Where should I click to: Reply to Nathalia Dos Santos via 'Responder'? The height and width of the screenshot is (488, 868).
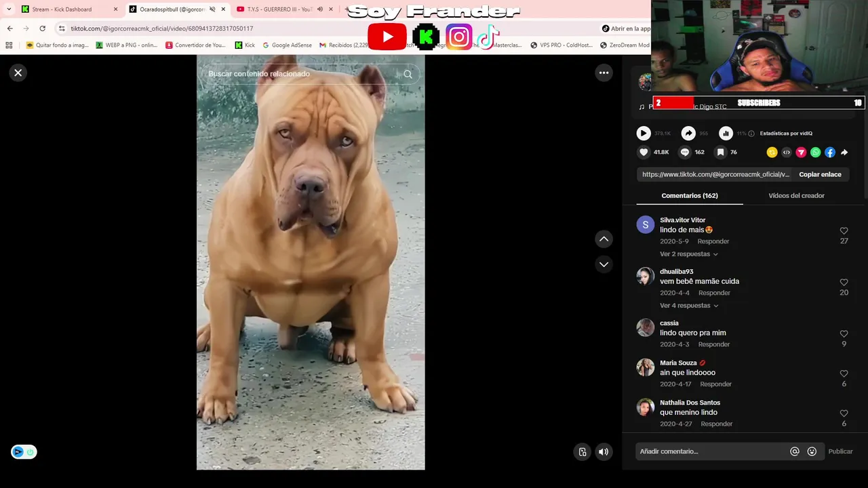(x=717, y=424)
